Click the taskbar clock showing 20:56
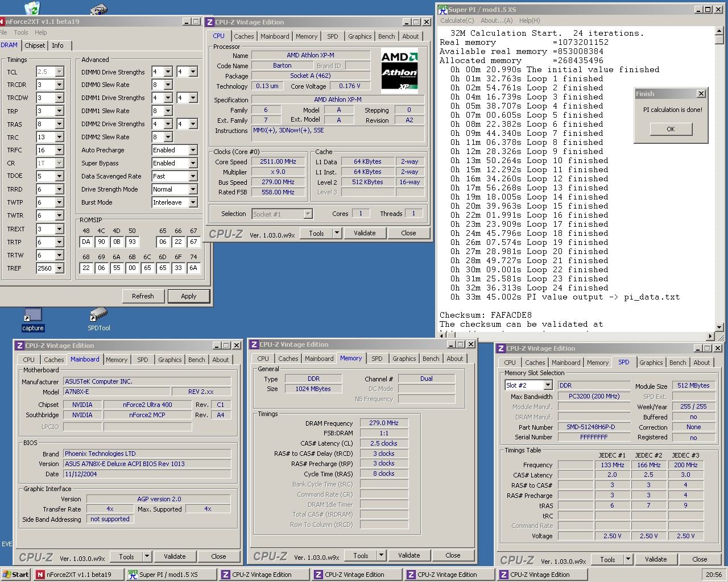This screenshot has width=728, height=582. click(714, 575)
